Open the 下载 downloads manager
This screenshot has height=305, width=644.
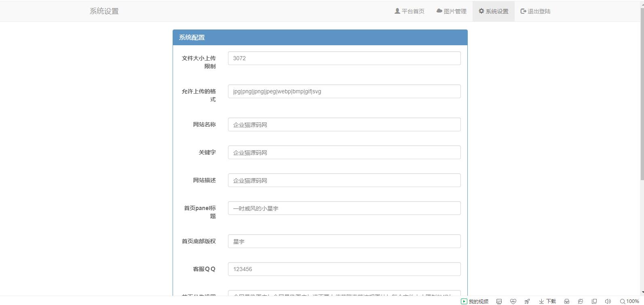coord(547,301)
